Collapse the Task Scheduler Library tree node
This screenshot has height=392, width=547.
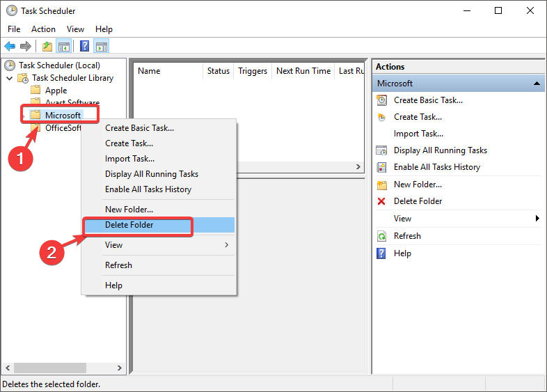(x=10, y=78)
